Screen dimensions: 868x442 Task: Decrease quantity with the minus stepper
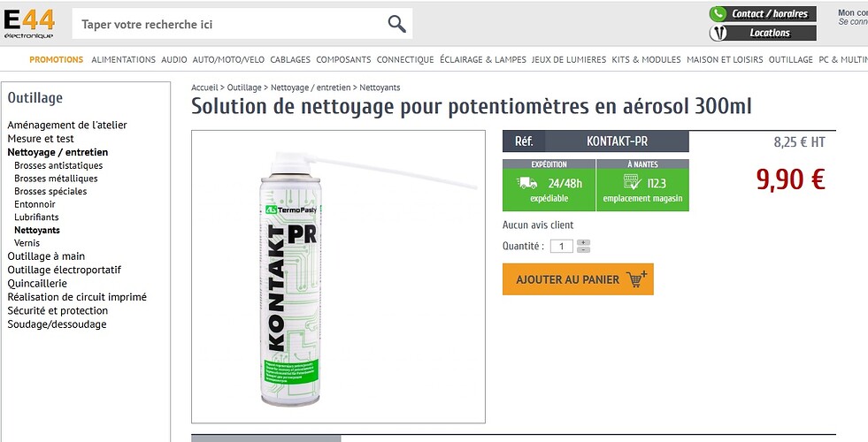point(583,249)
